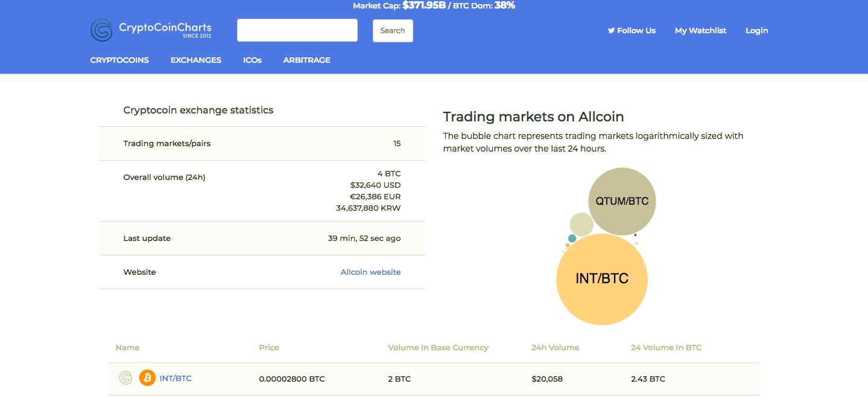868x398 pixels.
Task: Click the €26,386 EUR volume value
Action: (x=375, y=197)
